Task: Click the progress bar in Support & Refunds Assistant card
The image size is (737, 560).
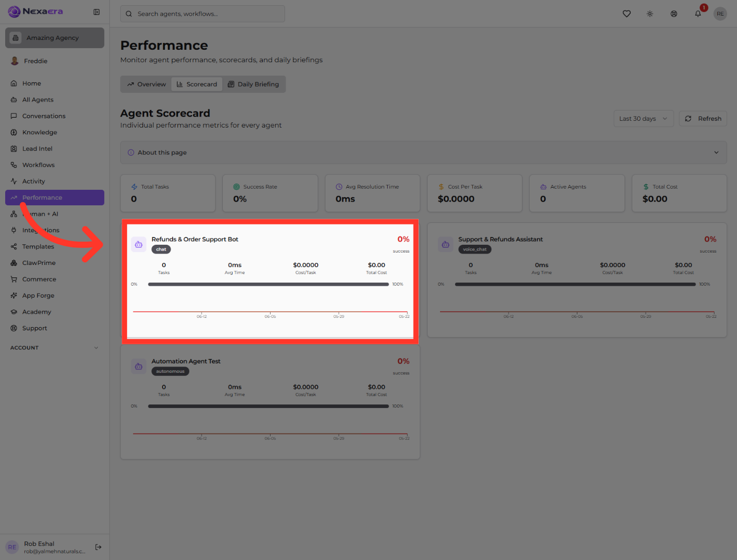Action: (575, 284)
